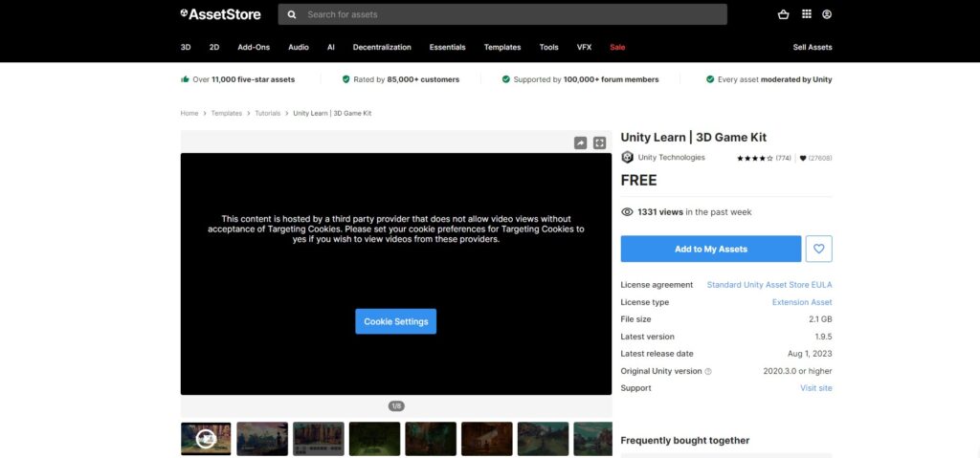The width and height of the screenshot is (980, 458).
Task: Click the Cookie Settings button
Action: pyautogui.click(x=395, y=321)
